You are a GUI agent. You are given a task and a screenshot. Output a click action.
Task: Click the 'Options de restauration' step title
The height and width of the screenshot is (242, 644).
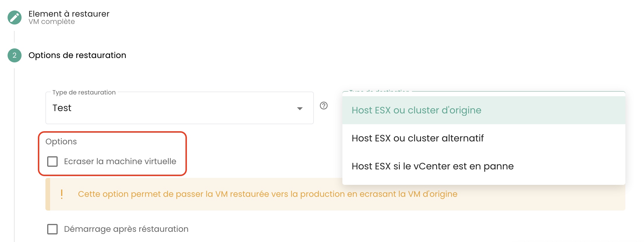pyautogui.click(x=77, y=55)
